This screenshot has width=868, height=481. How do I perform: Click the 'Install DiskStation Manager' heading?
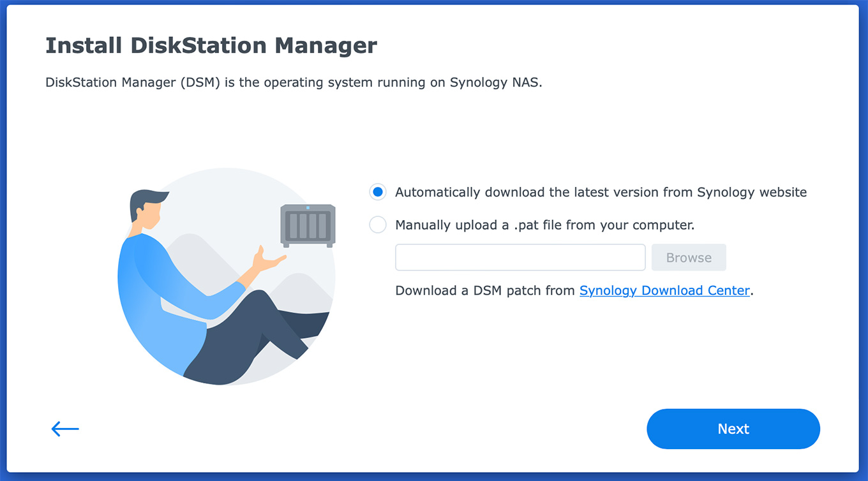(211, 46)
